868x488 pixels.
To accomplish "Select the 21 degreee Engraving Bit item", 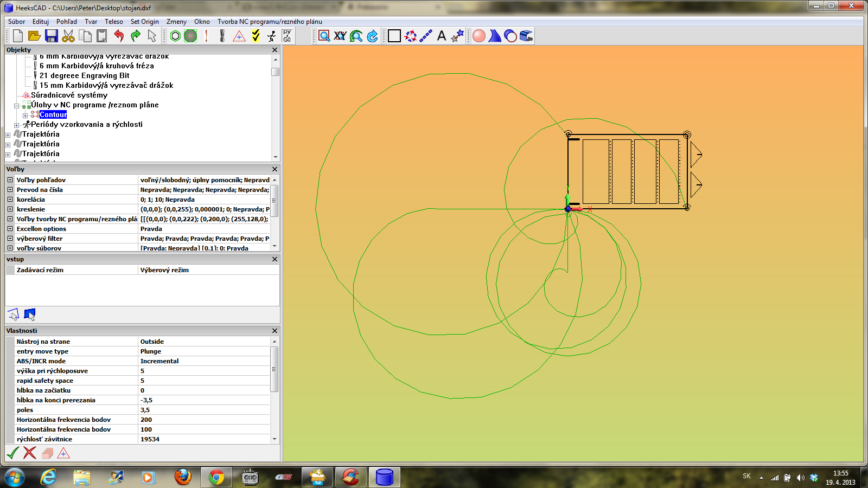I will 84,75.
